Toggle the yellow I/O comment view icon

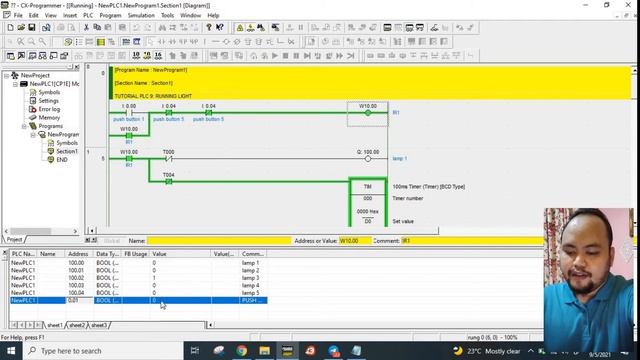100,42
